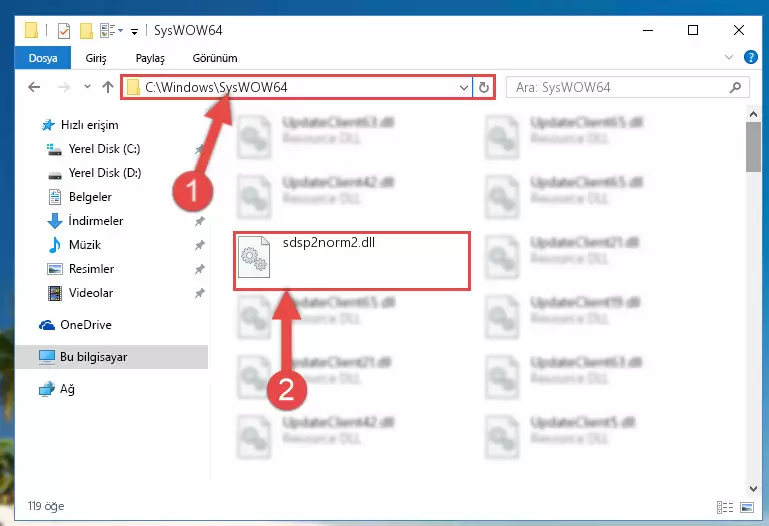Click the Properties checkmark icon in title bar
This screenshot has width=769, height=526.
point(64,31)
